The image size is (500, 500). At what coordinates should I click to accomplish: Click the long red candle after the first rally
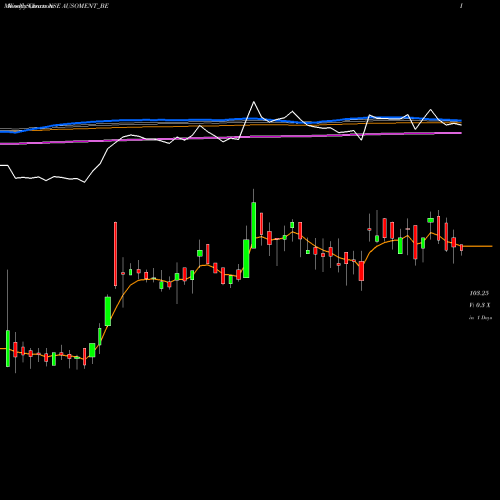pos(116,254)
